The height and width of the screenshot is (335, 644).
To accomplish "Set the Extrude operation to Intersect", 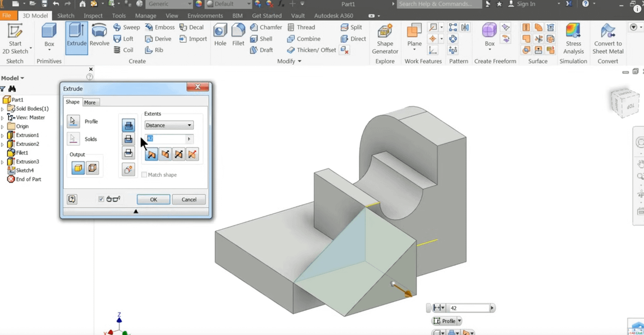I will pos(128,153).
